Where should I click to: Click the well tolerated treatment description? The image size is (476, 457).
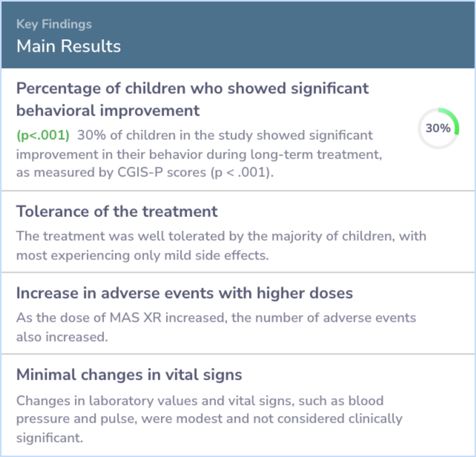pos(221,246)
